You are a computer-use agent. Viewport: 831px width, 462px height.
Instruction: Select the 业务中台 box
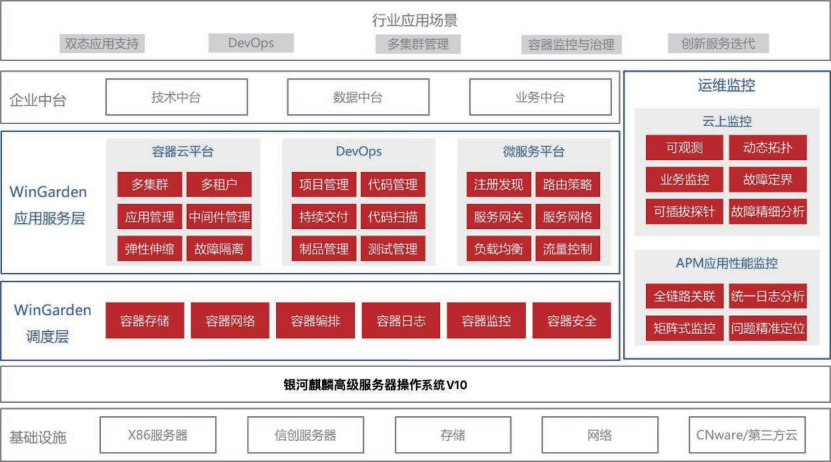tap(540, 97)
